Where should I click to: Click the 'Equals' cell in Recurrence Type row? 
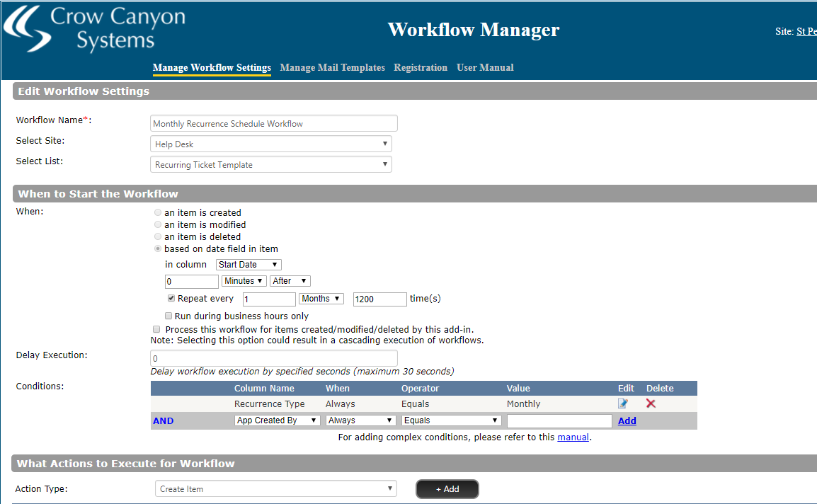tap(416, 404)
